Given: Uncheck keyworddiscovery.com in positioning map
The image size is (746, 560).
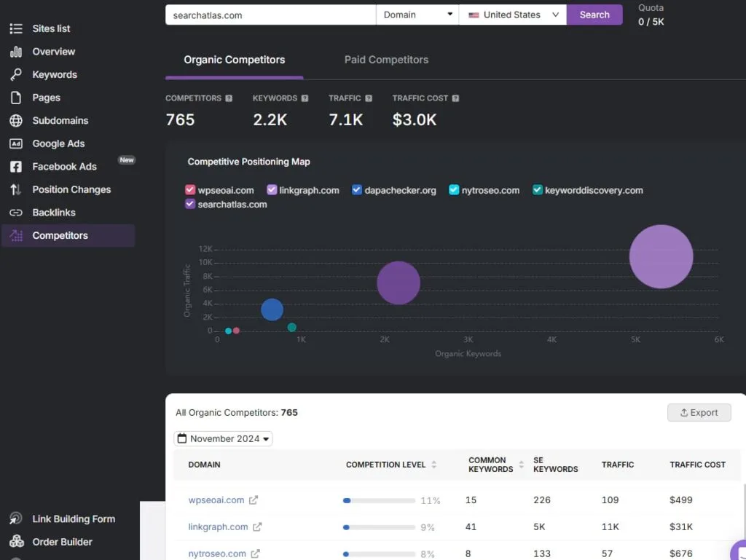Looking at the screenshot, I should [537, 189].
